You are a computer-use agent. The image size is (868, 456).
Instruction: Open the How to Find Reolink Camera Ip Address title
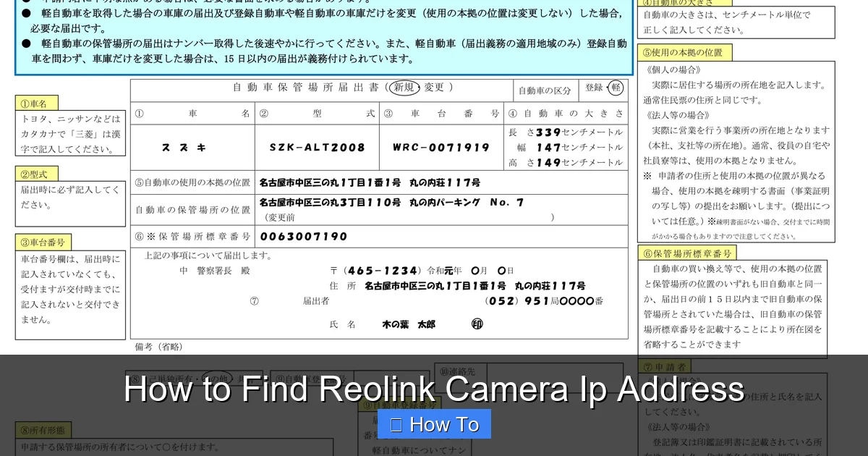(x=434, y=389)
